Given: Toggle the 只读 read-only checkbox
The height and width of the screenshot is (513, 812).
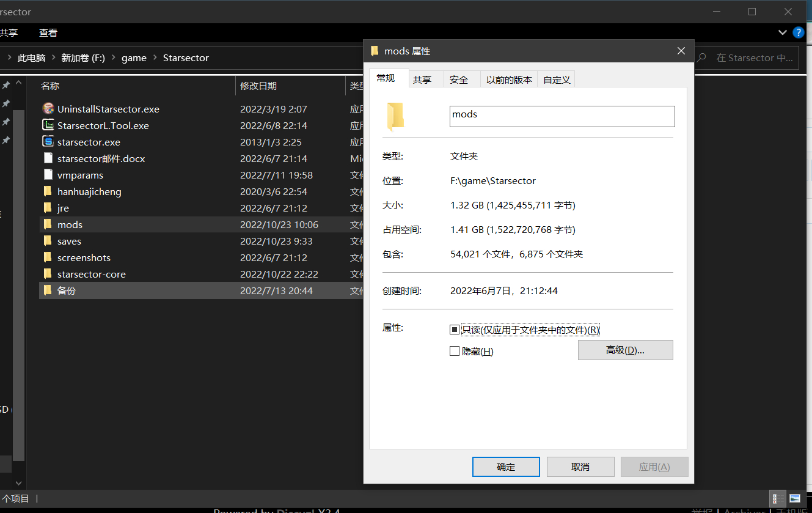Looking at the screenshot, I should (454, 330).
